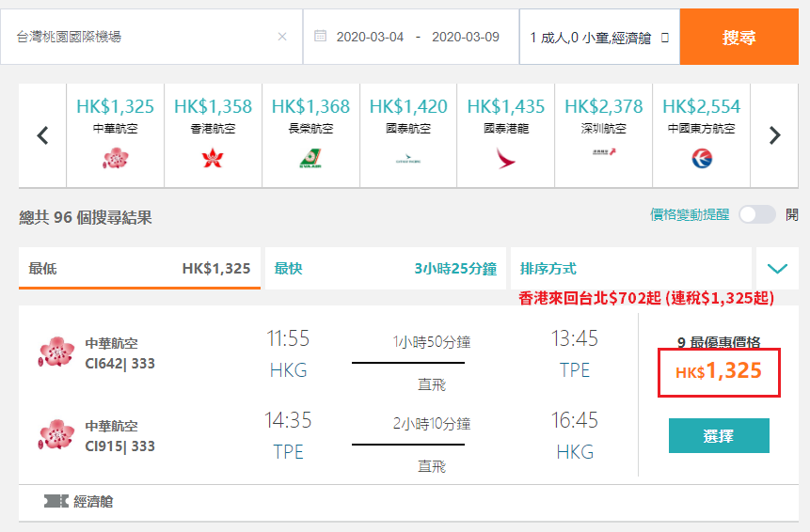
Task: Select the 最低 HK$1,325 sort tab
Action: [x=139, y=268]
